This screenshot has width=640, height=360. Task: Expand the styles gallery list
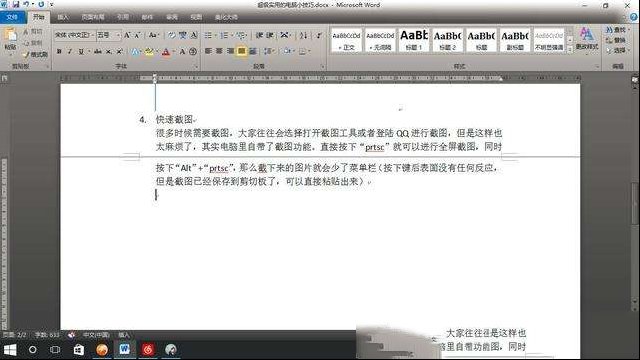click(570, 49)
